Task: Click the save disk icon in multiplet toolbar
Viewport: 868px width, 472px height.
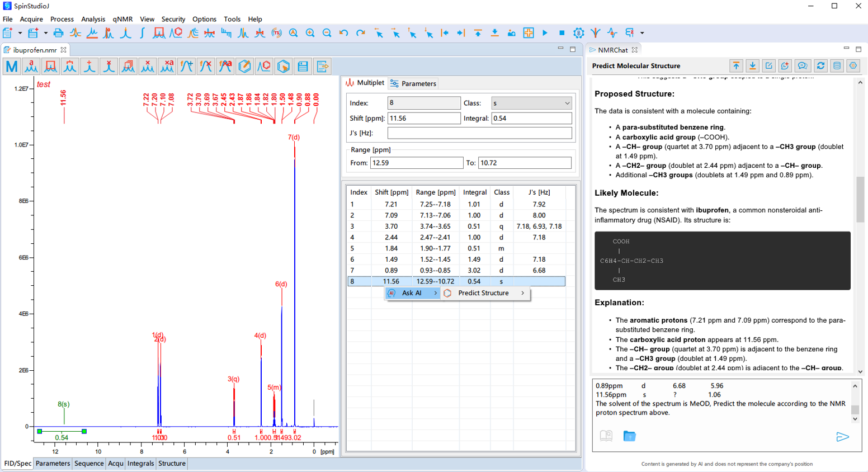Action: pyautogui.click(x=303, y=67)
